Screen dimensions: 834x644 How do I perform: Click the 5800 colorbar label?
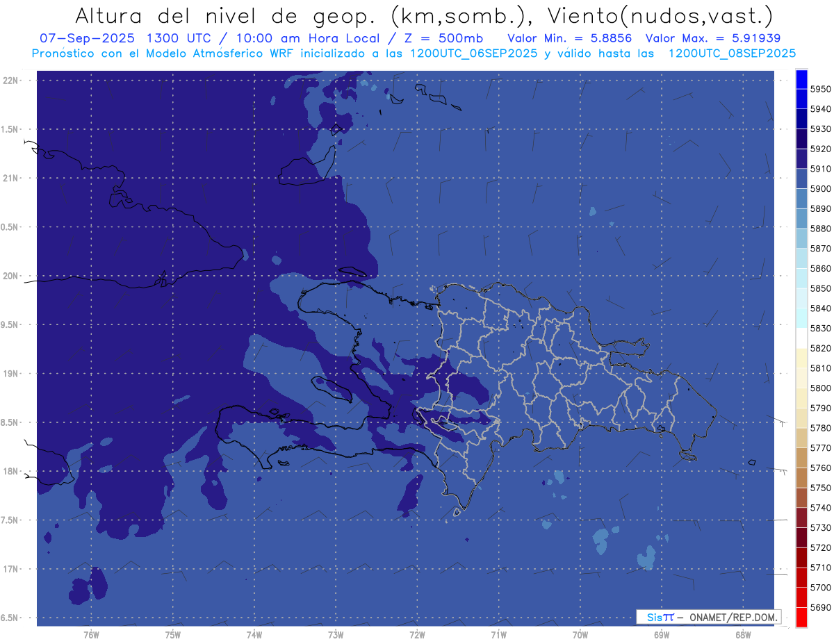pos(820,388)
